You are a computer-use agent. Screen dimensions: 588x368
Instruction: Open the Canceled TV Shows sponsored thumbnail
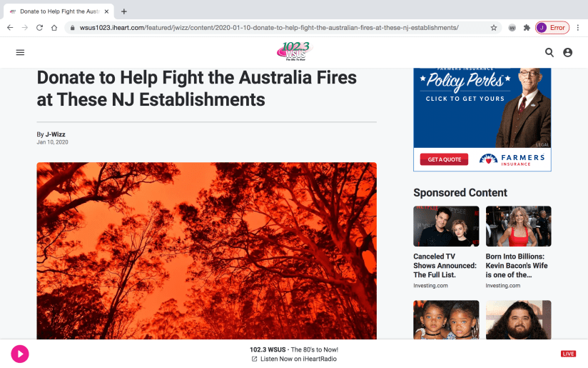446,226
